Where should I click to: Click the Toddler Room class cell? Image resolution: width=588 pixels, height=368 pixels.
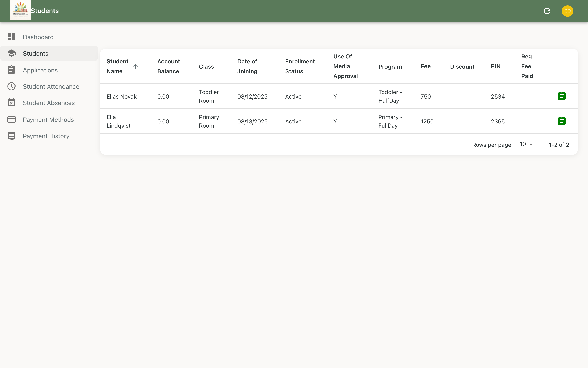pyautogui.click(x=209, y=96)
